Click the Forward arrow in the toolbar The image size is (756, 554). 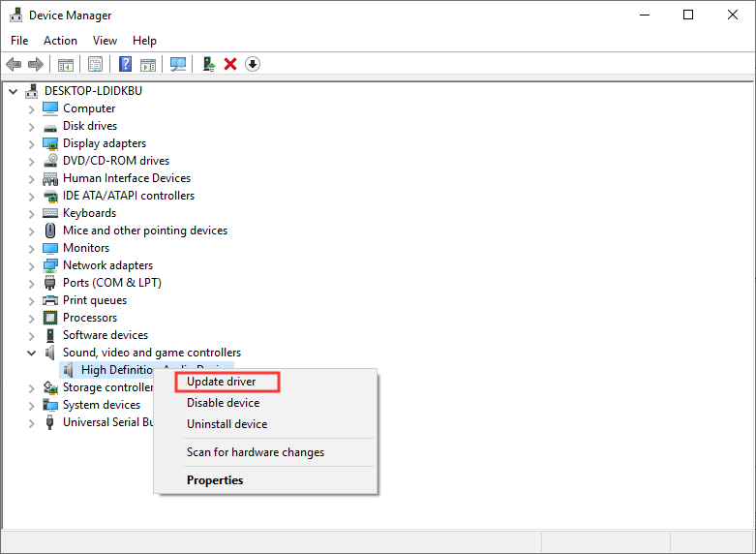36,64
